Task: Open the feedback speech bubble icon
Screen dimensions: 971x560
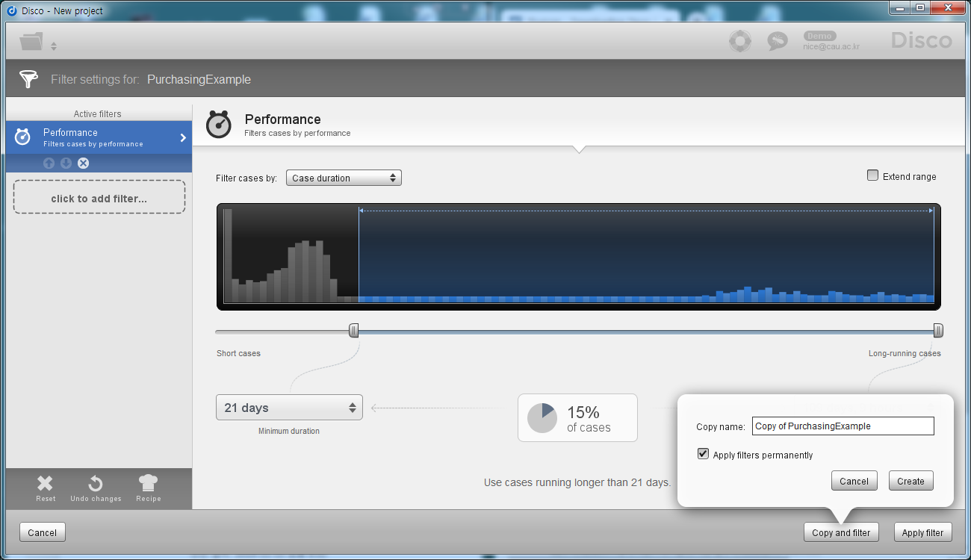Action: pyautogui.click(x=778, y=41)
